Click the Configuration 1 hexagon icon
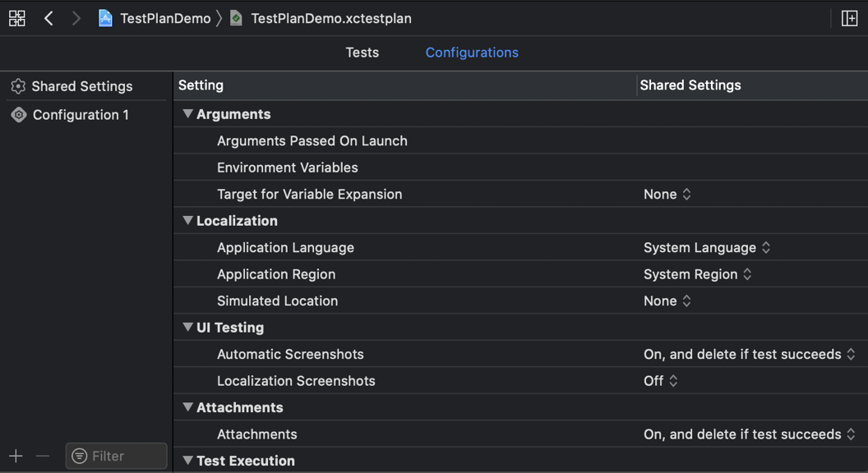Image resolution: width=868 pixels, height=473 pixels. point(19,114)
